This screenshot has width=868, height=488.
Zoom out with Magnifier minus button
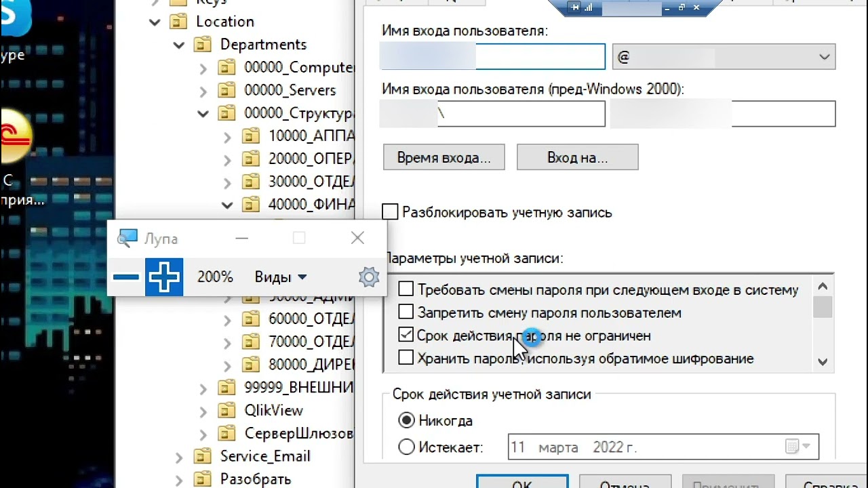(x=126, y=277)
